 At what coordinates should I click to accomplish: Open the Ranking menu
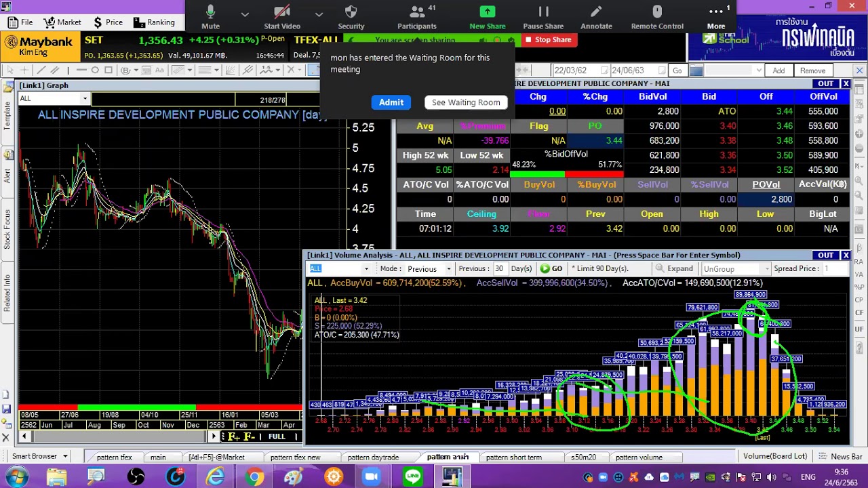tap(155, 22)
